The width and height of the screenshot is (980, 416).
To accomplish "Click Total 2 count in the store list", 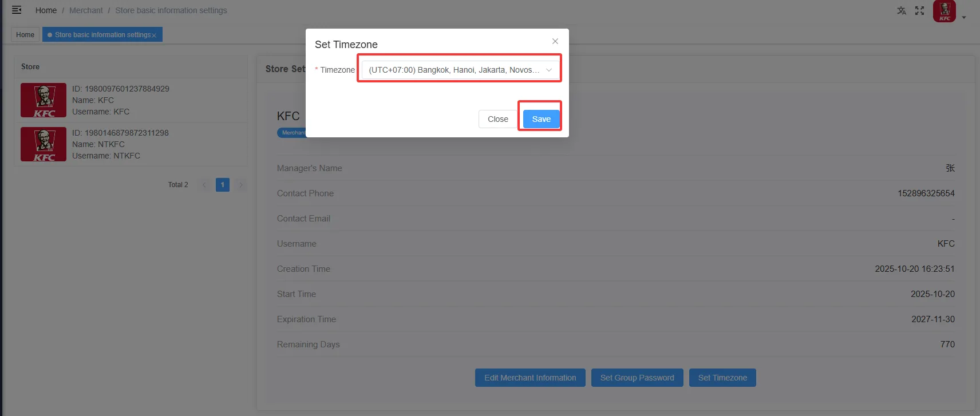I will [x=178, y=185].
